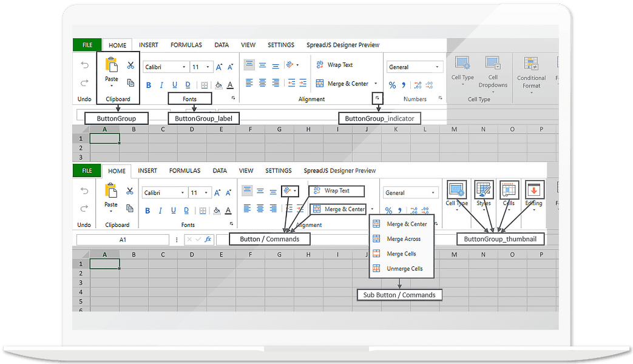Image resolution: width=633 pixels, height=364 pixels.
Task: Click the font color button in upper ribbon
Action: click(x=231, y=85)
